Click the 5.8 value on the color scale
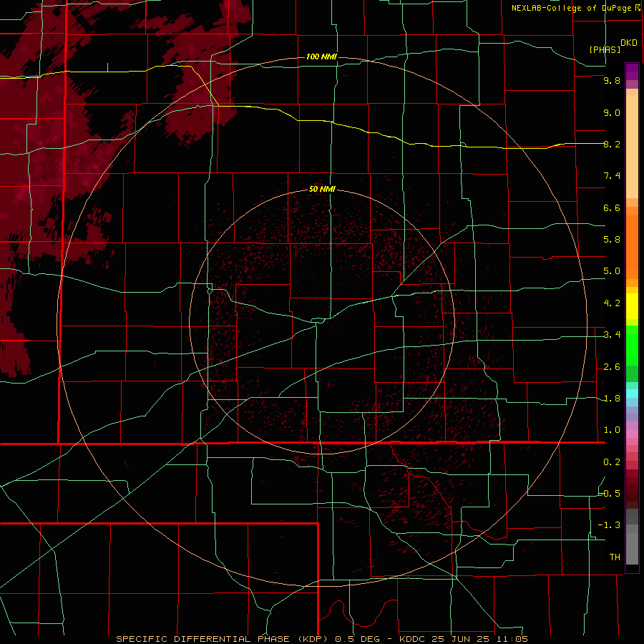 tap(612, 240)
